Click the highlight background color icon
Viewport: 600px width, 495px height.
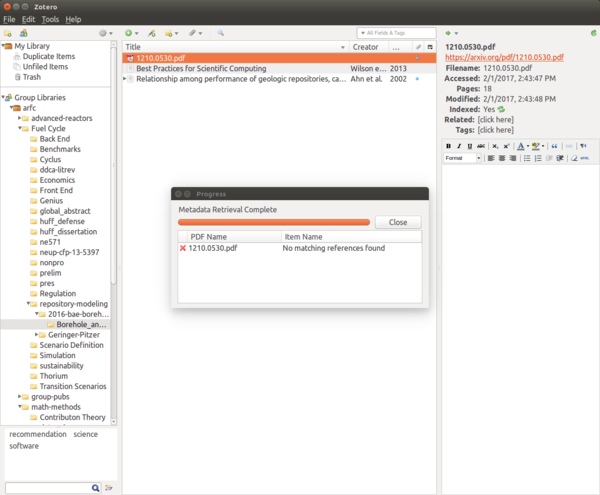[x=536, y=146]
